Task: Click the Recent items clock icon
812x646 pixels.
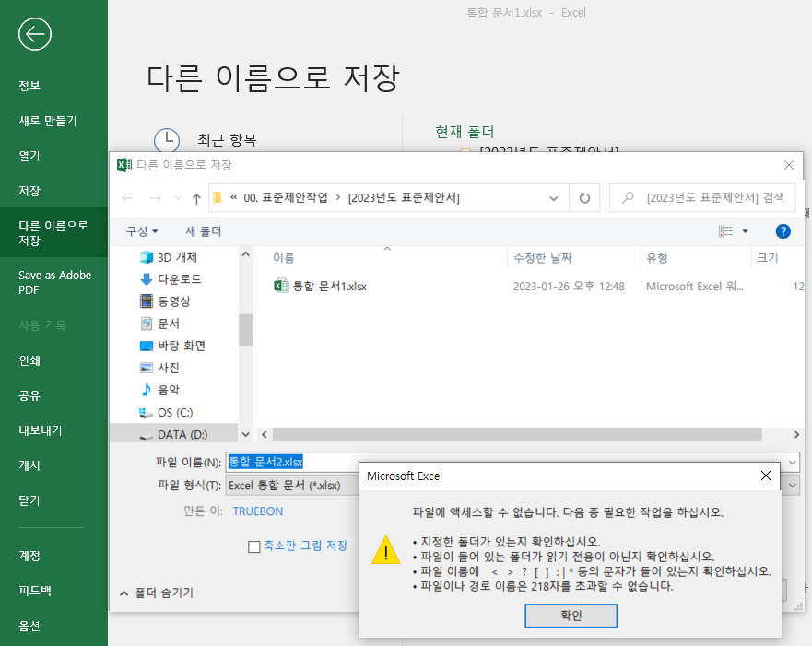Action: click(167, 140)
